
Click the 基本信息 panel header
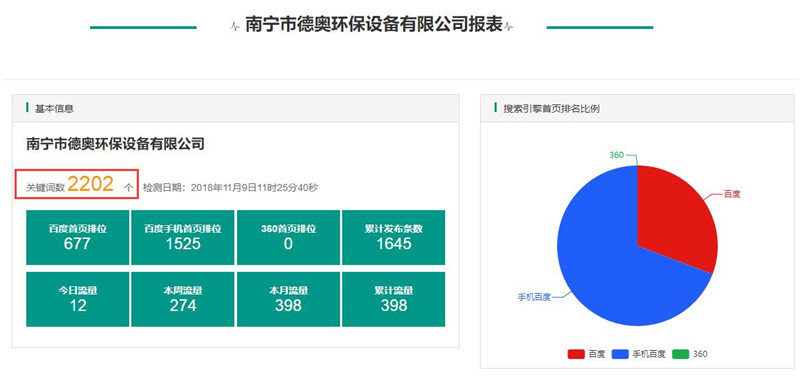tap(236, 108)
